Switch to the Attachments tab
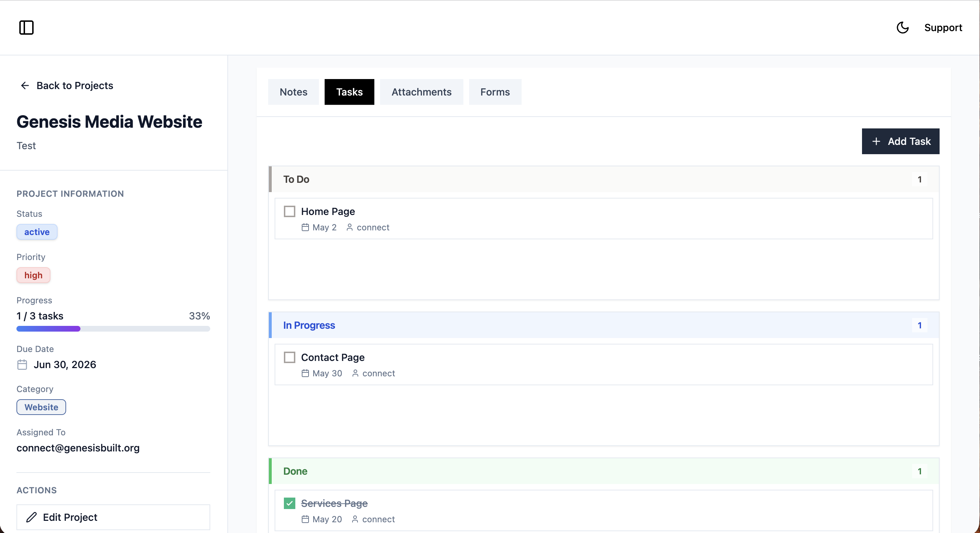The height and width of the screenshot is (533, 980). point(422,92)
